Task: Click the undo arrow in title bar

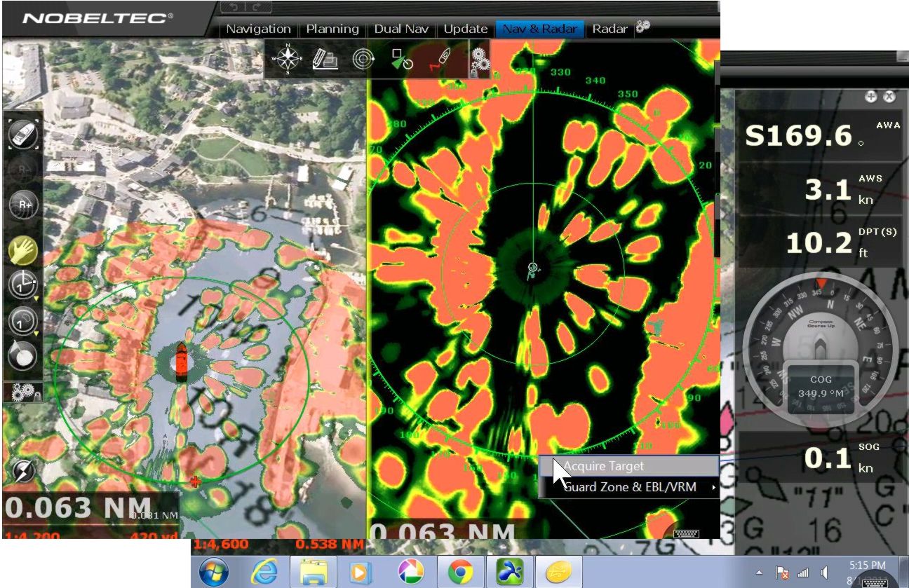Action: point(232,7)
